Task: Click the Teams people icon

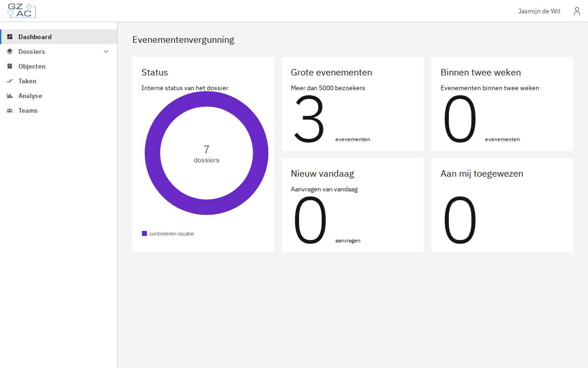Action: pyautogui.click(x=10, y=110)
